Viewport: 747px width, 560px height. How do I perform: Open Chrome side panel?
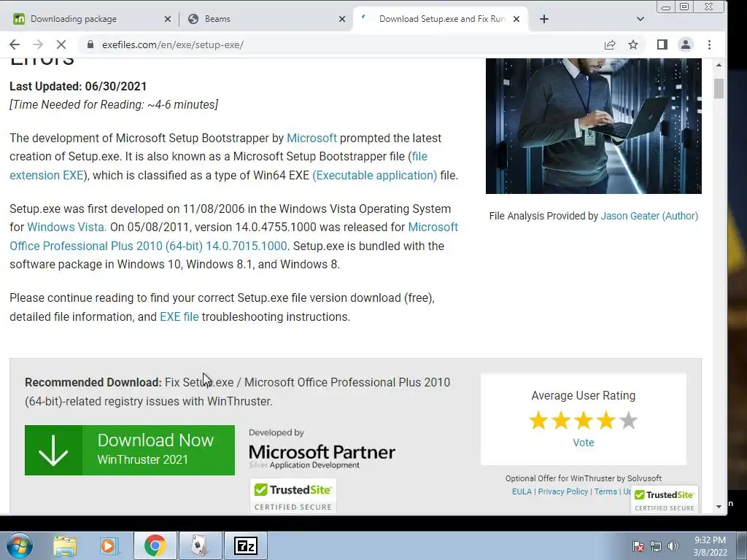[x=662, y=44]
